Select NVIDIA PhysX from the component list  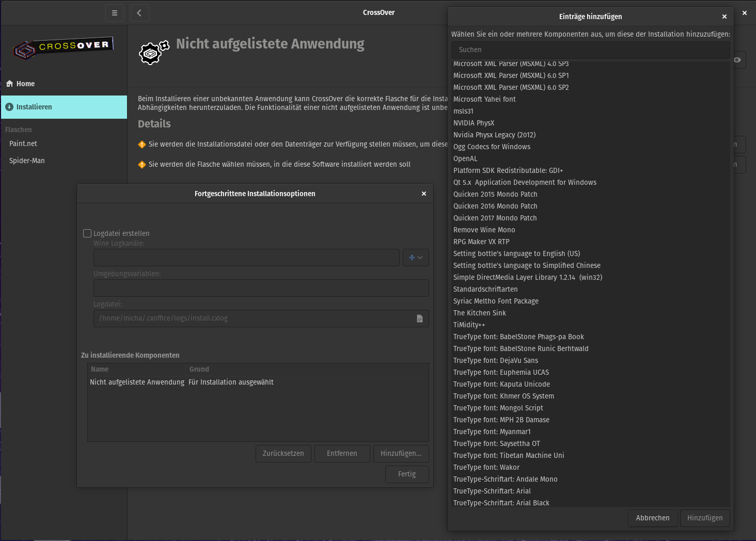coord(474,123)
